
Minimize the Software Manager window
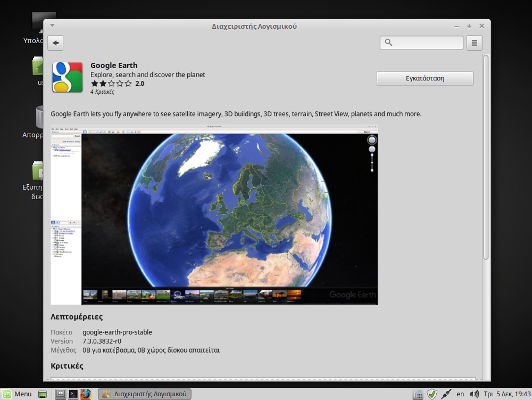pyautogui.click(x=456, y=26)
